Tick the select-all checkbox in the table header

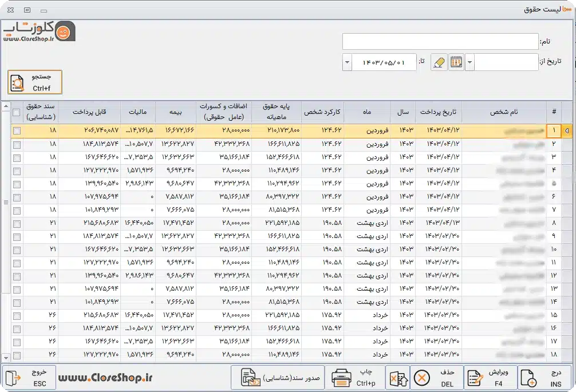tap(17, 112)
